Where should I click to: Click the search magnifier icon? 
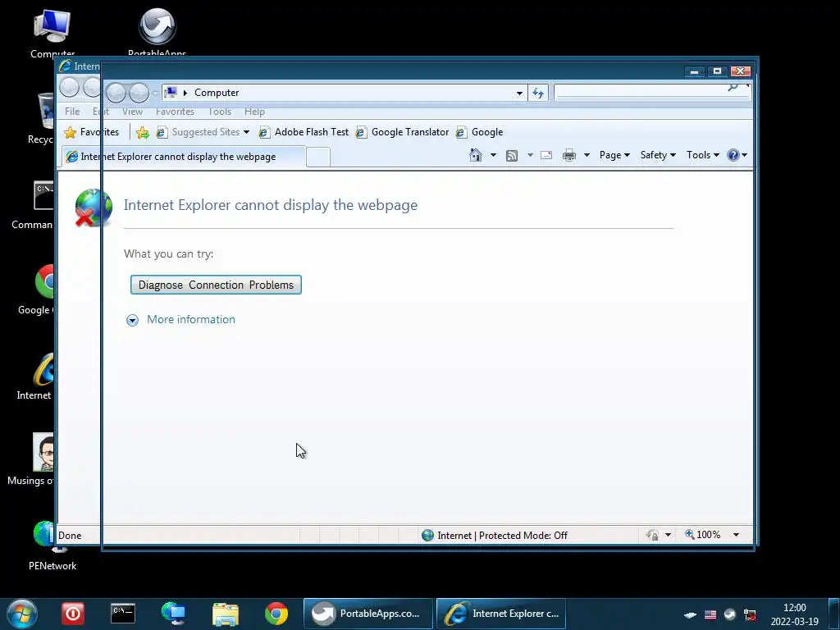coord(733,87)
